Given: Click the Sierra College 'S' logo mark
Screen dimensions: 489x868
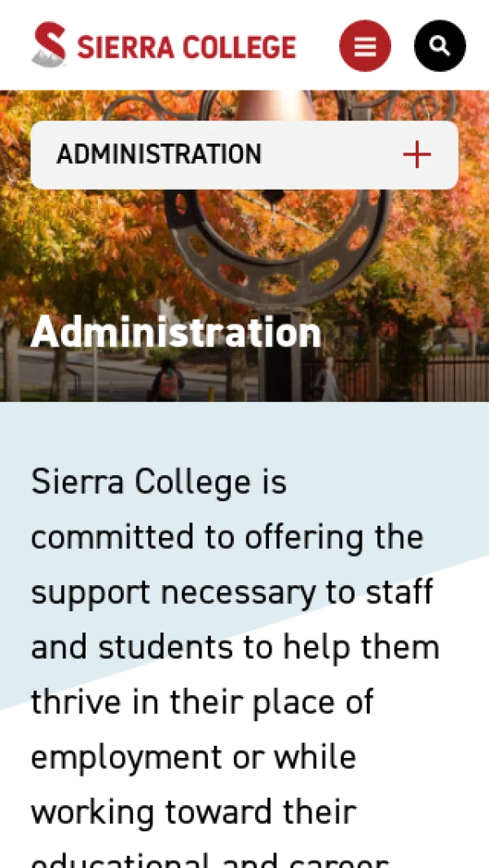Looking at the screenshot, I should click(x=50, y=45).
